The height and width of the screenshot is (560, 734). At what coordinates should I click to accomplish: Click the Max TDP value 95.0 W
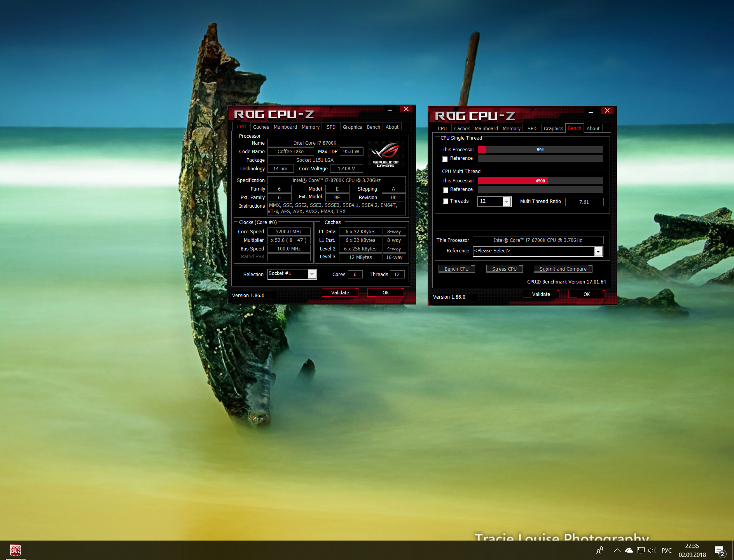351,152
